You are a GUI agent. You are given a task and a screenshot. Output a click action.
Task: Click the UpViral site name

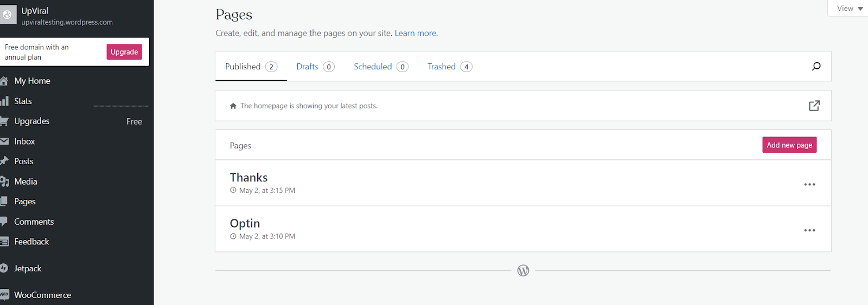(x=35, y=11)
